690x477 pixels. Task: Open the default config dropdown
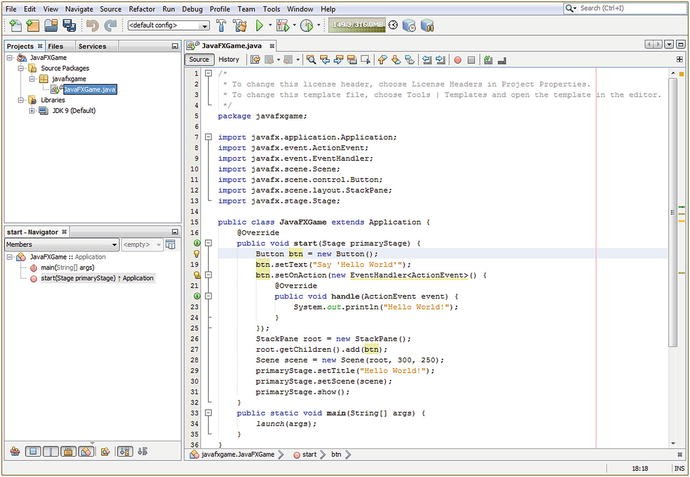coord(168,25)
